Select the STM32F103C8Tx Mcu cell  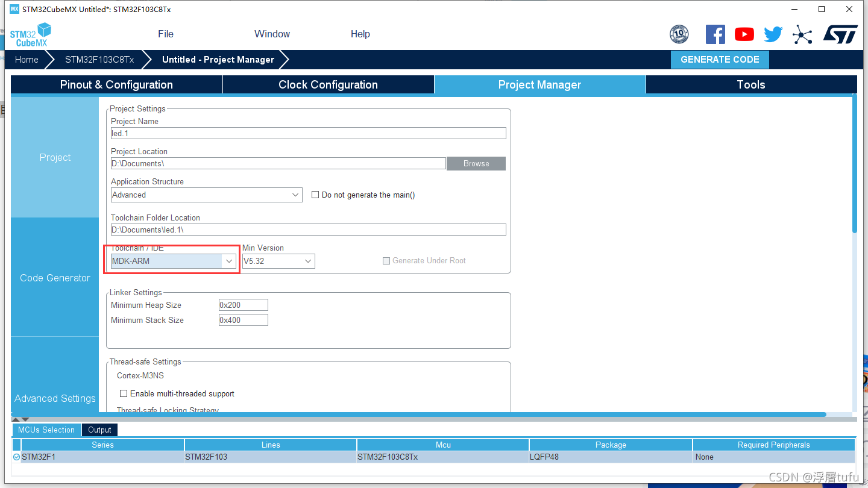pos(443,457)
